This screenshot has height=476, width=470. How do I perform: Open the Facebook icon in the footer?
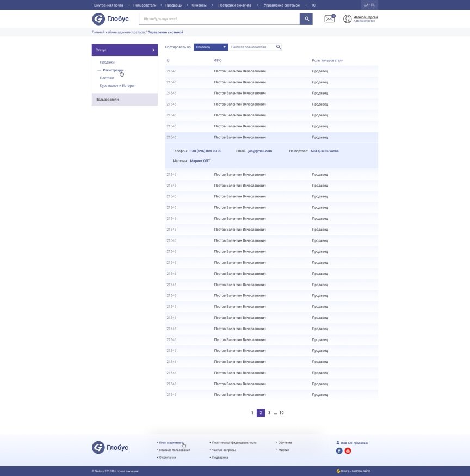point(339,451)
